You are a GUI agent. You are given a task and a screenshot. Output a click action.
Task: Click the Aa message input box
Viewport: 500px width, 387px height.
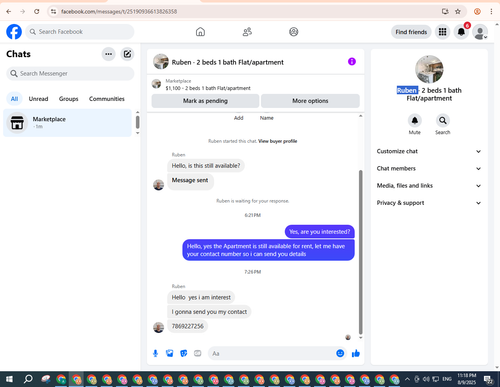click(271, 353)
